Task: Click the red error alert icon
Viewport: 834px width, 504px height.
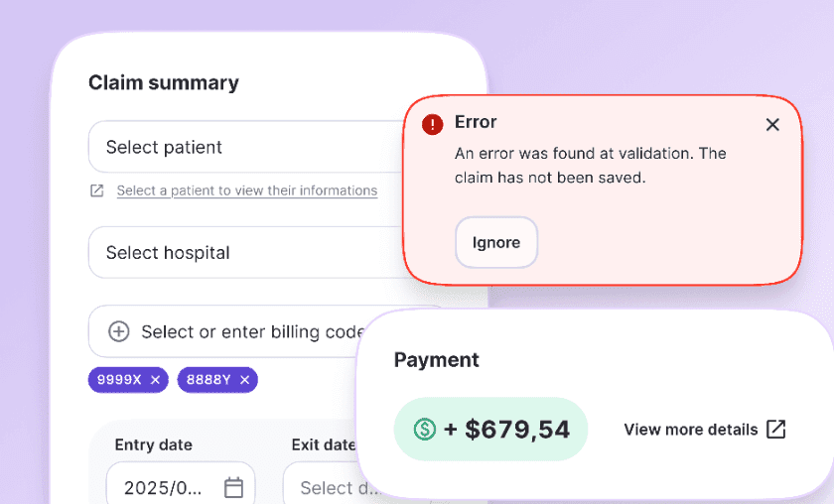Action: click(433, 124)
